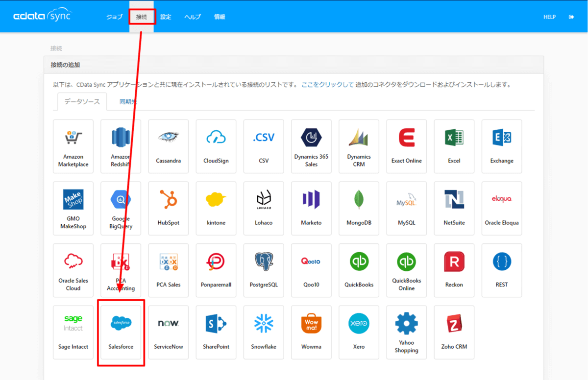Open the 設定 menu
The width and height of the screenshot is (588, 380).
tap(166, 17)
